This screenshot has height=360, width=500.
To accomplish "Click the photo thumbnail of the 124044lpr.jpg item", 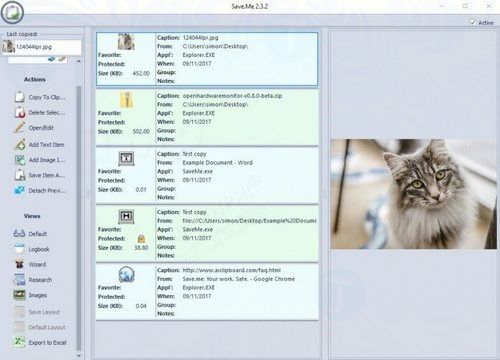I will click(126, 42).
